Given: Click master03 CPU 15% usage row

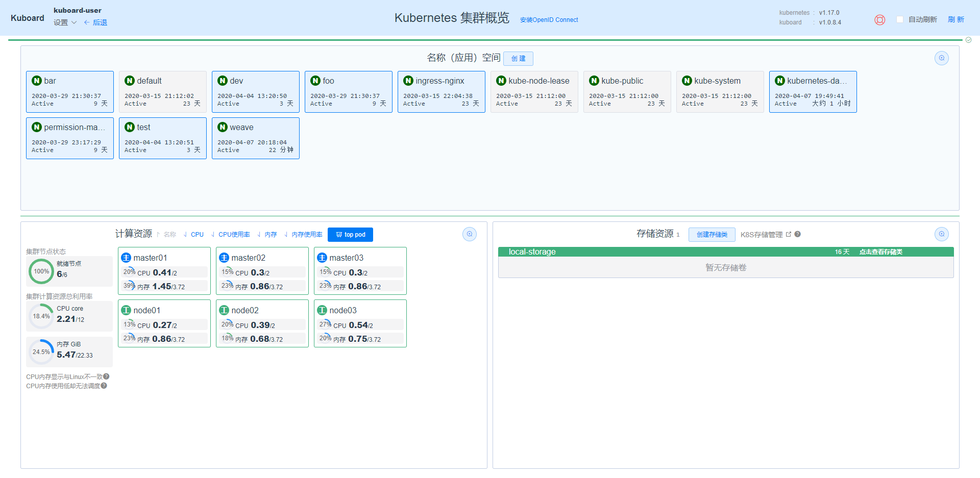Looking at the screenshot, I should 360,272.
